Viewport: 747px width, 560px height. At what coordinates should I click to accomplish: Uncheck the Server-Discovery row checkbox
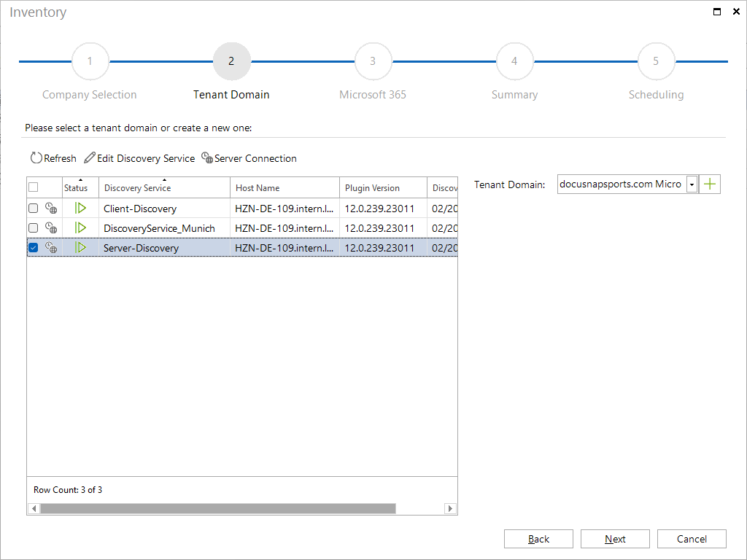coord(34,248)
